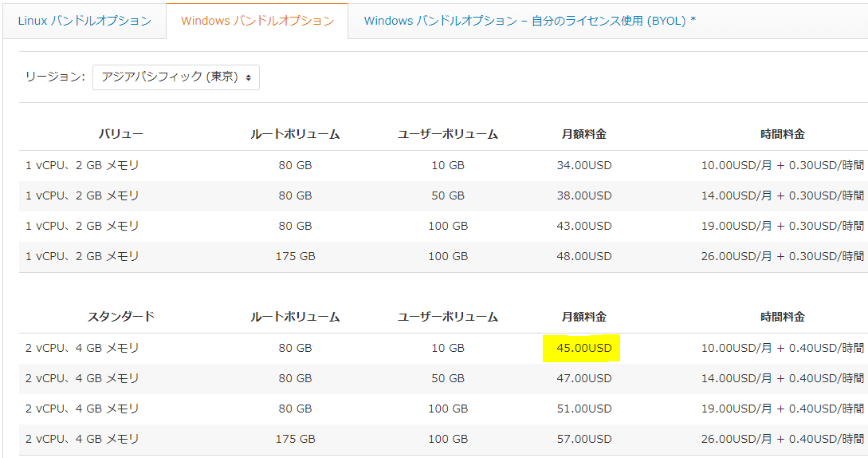Click 2 vCPU、4 GB メモリ in 47.00USD row

click(x=82, y=378)
